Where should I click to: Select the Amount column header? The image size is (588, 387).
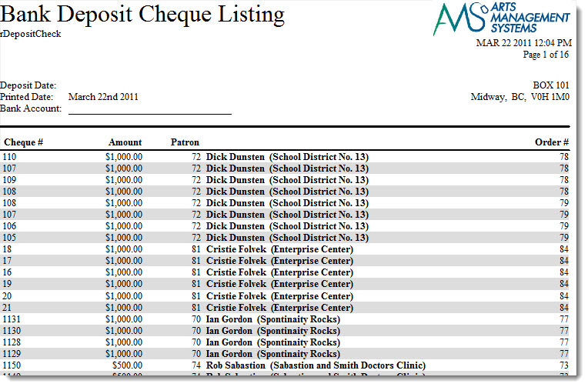(125, 142)
